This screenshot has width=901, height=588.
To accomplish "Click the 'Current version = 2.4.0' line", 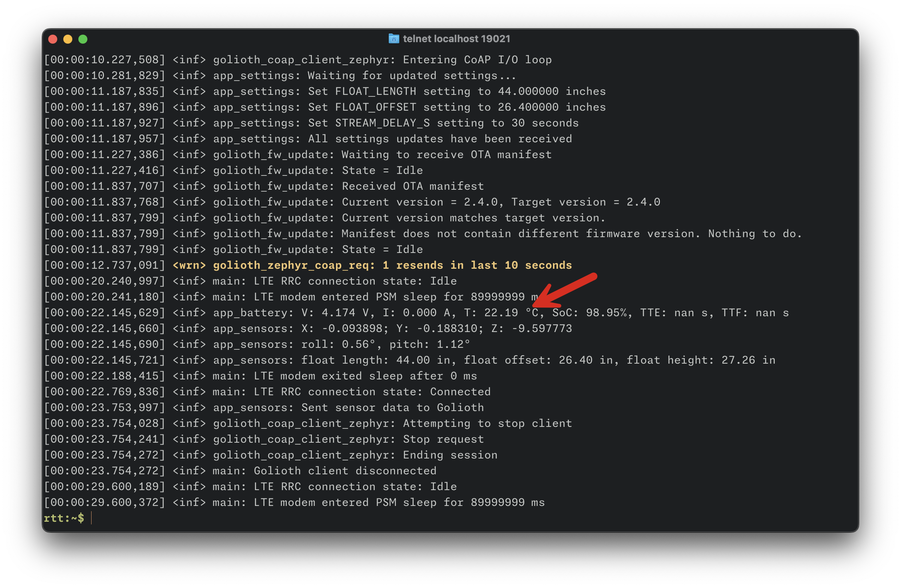I will pos(353,202).
